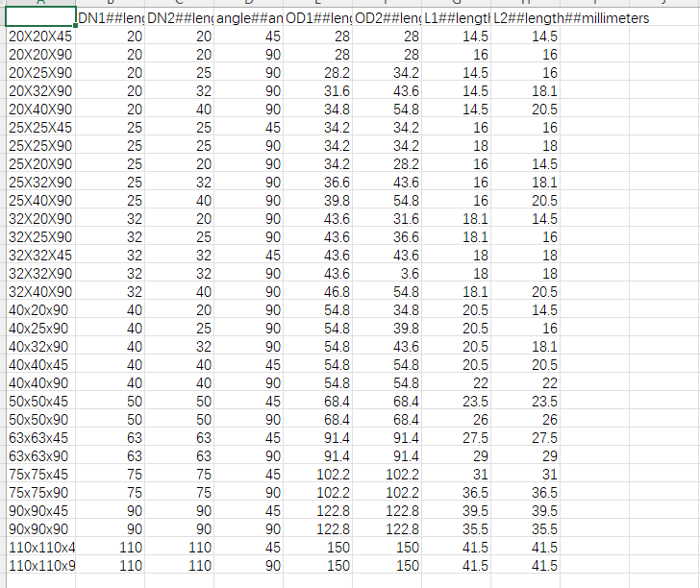The image size is (700, 588).
Task: Select the OD1 header cell
Action: coord(318,18)
